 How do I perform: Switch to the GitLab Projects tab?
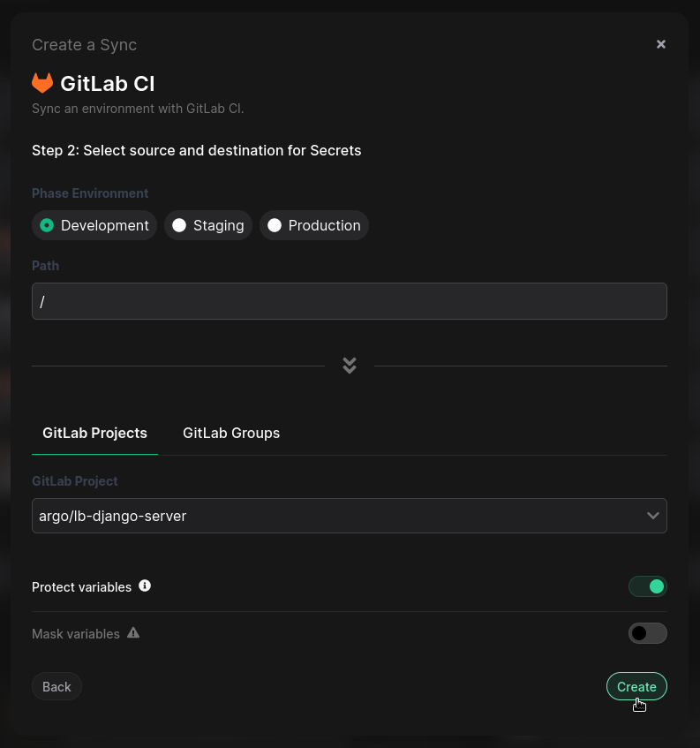(94, 433)
